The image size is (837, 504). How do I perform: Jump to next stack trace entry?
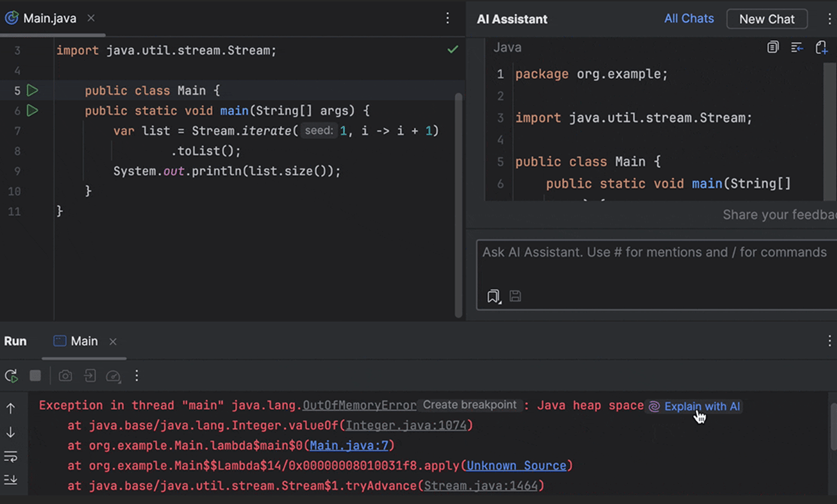click(x=11, y=432)
